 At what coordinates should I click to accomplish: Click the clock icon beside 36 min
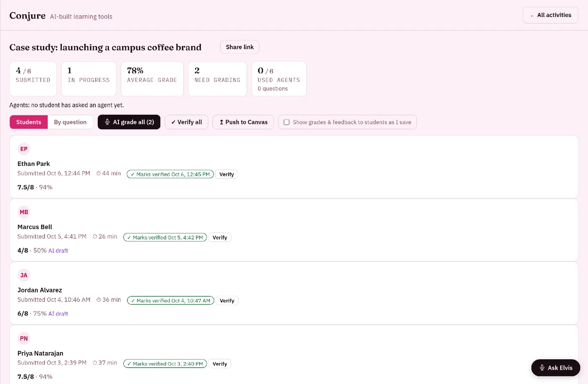99,300
